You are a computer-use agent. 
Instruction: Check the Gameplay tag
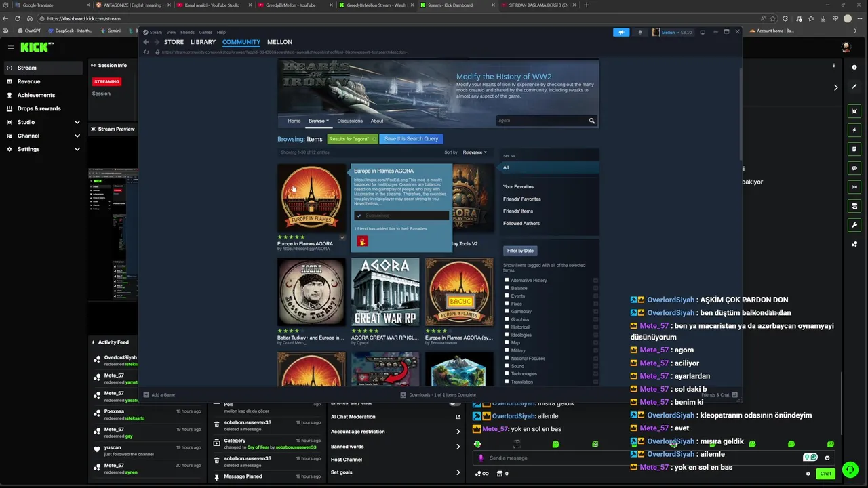[x=507, y=311]
